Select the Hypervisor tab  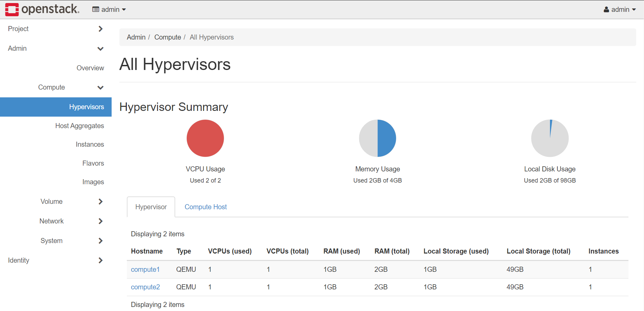tap(151, 207)
